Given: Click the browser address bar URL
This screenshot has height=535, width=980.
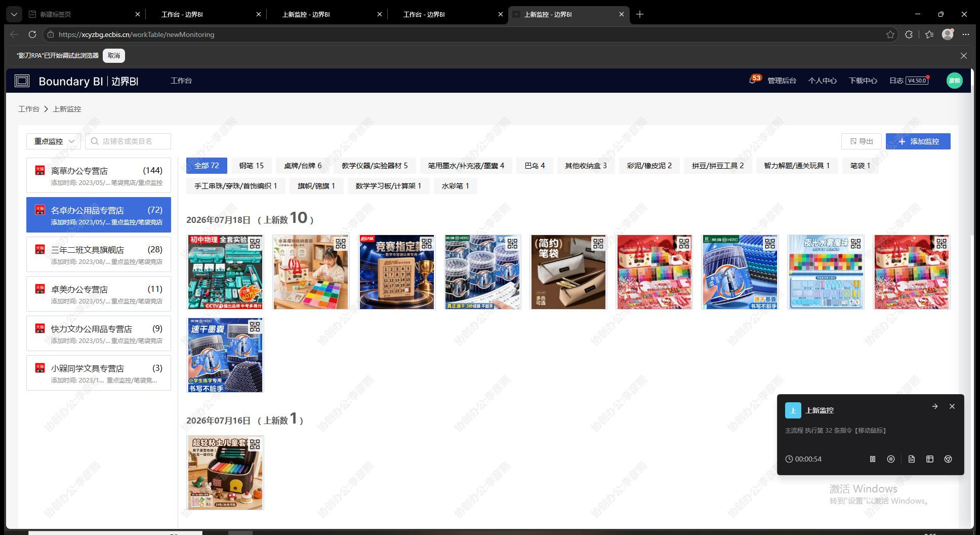Looking at the screenshot, I should [x=137, y=34].
